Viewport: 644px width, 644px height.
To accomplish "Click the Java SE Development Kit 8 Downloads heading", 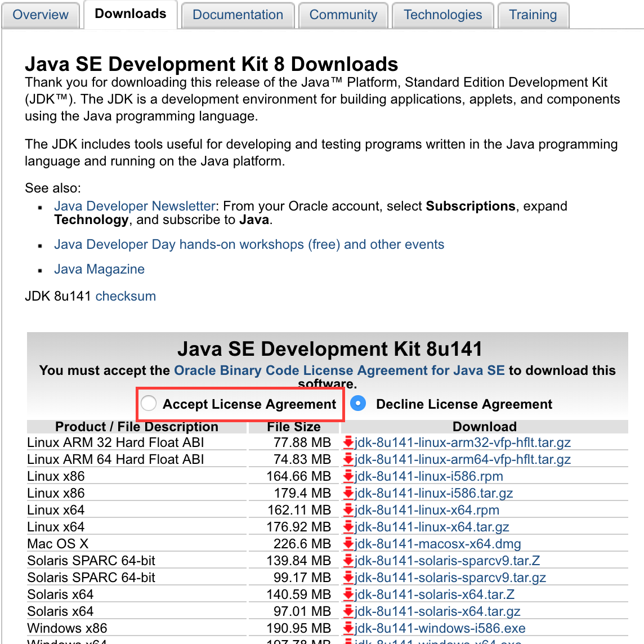I will pos(212,64).
